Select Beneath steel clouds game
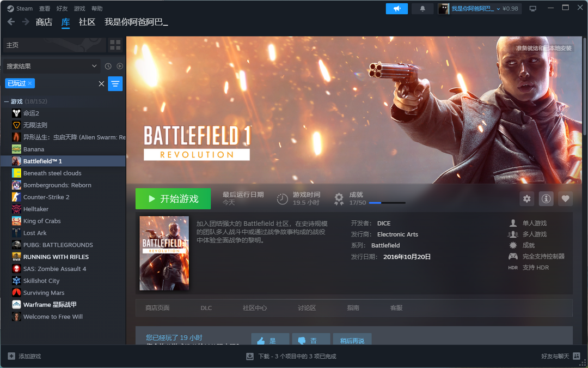The image size is (588, 368). 63,173
